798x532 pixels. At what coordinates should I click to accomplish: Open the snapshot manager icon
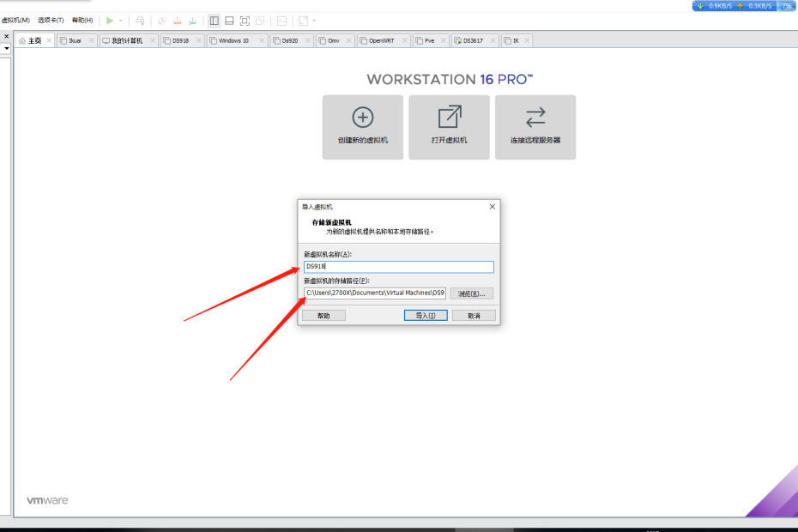(192, 21)
